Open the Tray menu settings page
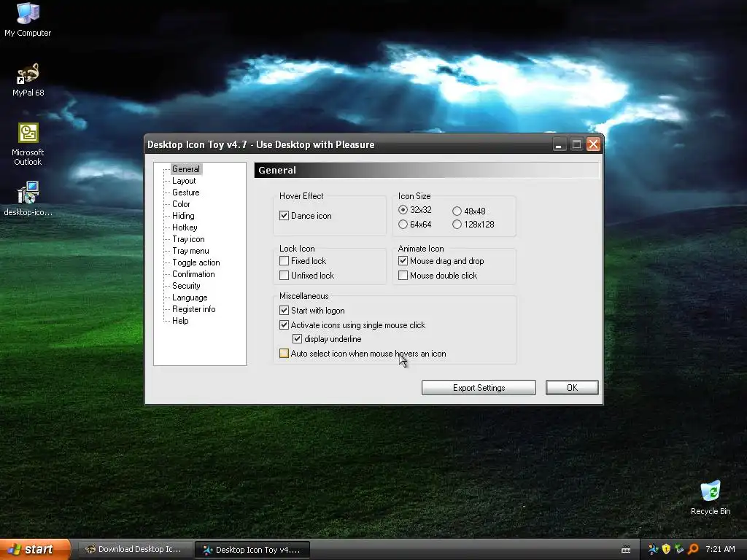The height and width of the screenshot is (560, 747). click(190, 251)
